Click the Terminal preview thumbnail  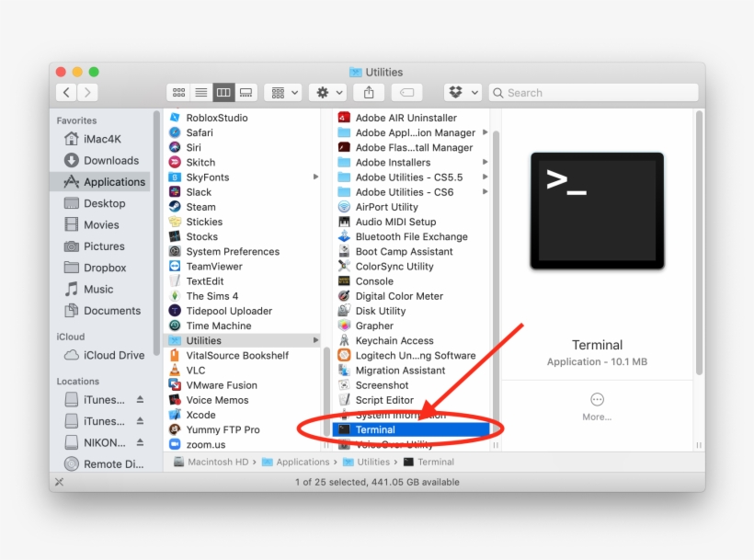click(x=598, y=211)
